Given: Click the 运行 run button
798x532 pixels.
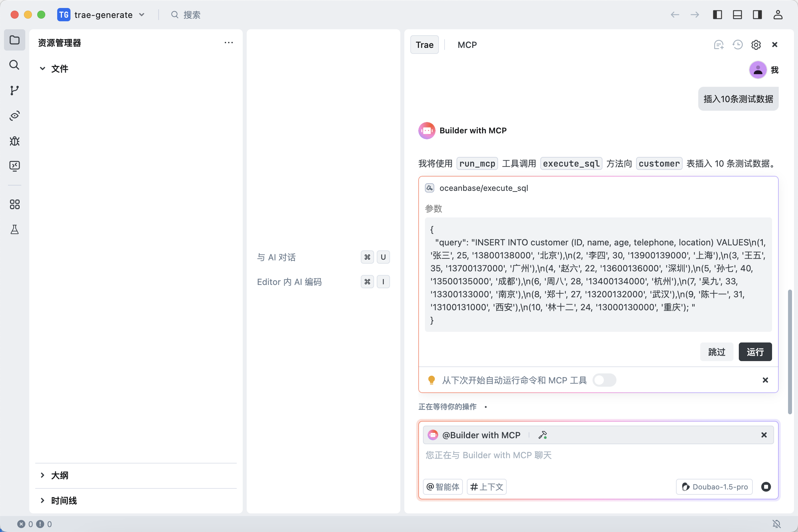Looking at the screenshot, I should [x=755, y=352].
